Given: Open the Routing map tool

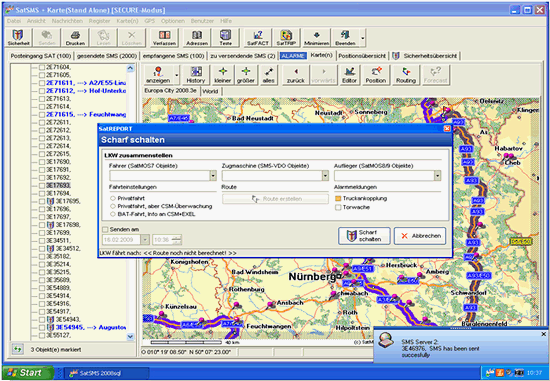Looking at the screenshot, I should (406, 75).
